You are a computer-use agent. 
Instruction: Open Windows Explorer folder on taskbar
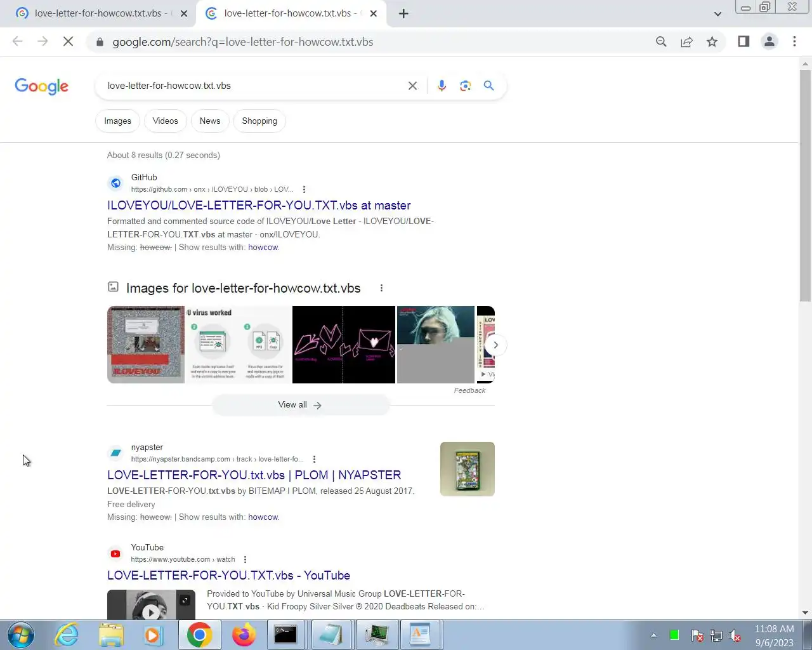point(111,635)
